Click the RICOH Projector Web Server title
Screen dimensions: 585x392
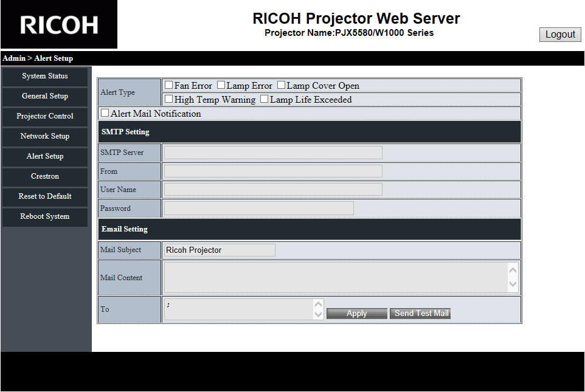pyautogui.click(x=356, y=18)
